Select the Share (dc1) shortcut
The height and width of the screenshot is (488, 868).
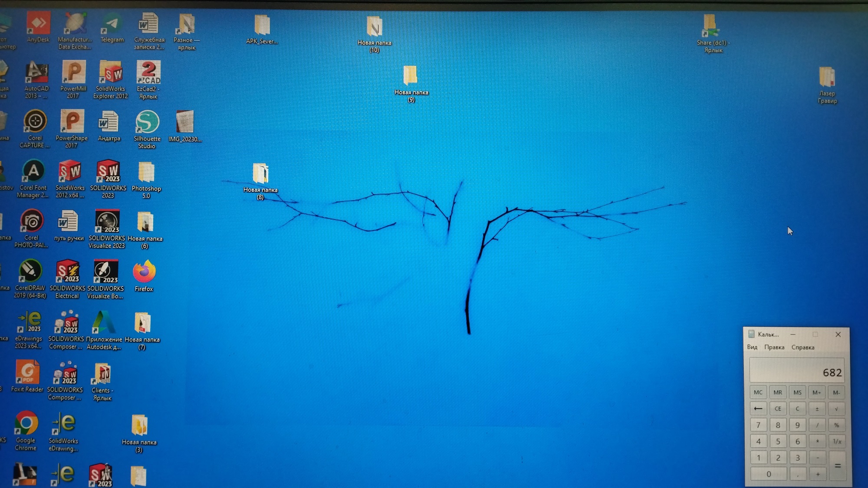coord(710,27)
